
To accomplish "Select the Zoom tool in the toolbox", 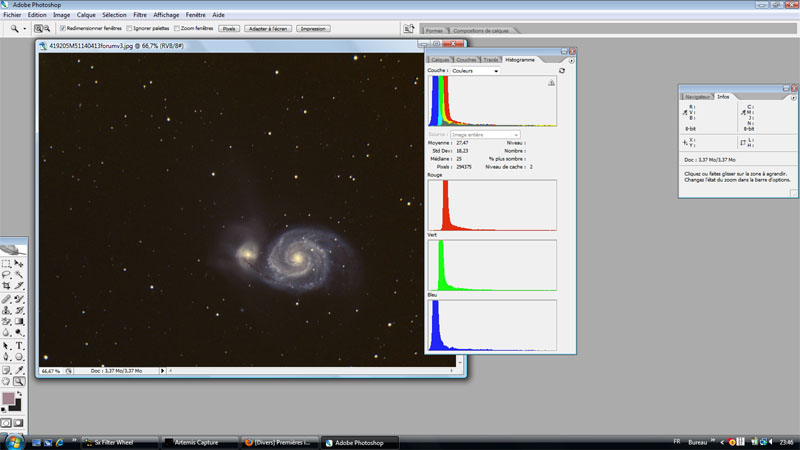I will (x=19, y=380).
